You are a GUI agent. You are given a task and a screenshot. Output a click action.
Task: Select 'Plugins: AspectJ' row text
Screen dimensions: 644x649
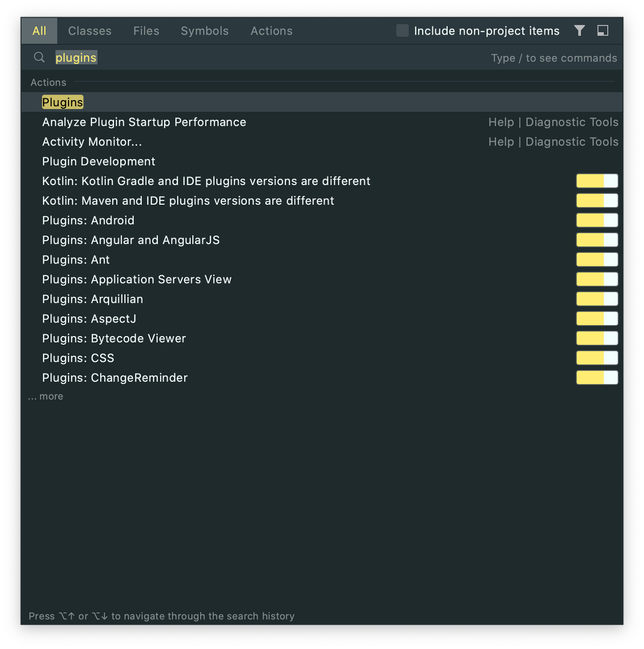pos(89,318)
